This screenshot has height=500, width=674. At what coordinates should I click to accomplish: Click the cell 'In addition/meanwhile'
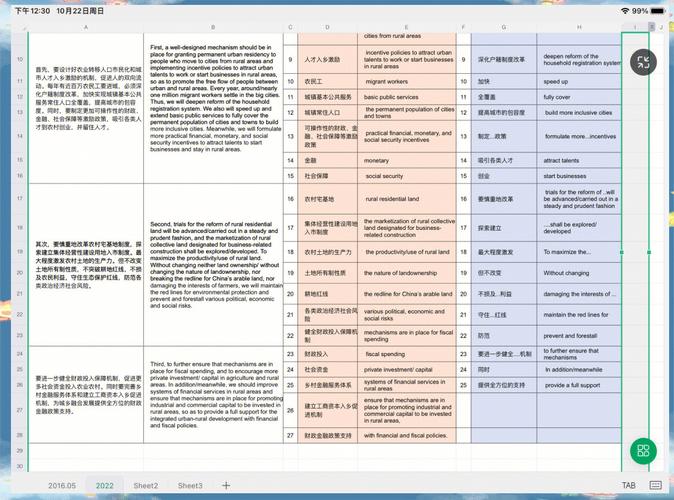coord(579,370)
